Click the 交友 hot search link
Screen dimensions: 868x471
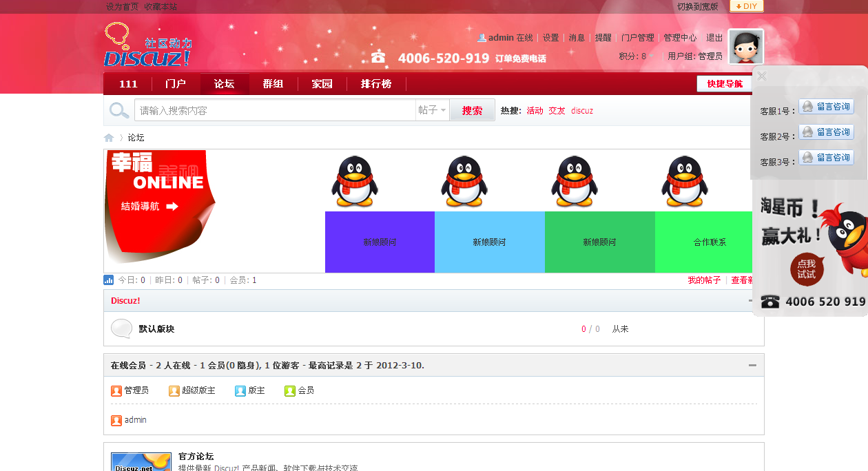557,111
